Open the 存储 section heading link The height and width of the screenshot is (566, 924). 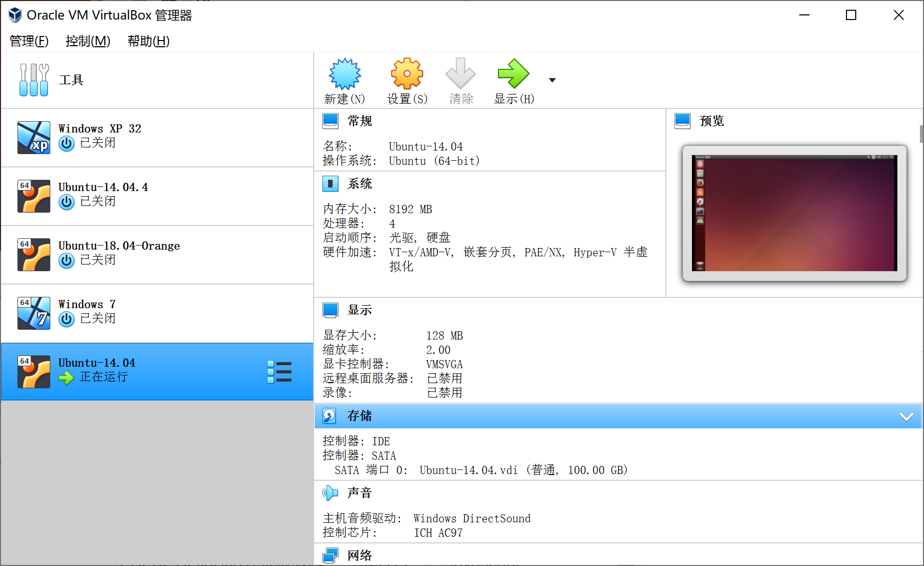360,416
